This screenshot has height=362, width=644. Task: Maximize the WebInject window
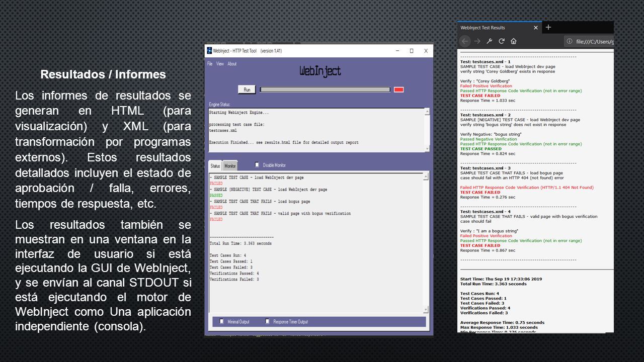click(412, 51)
